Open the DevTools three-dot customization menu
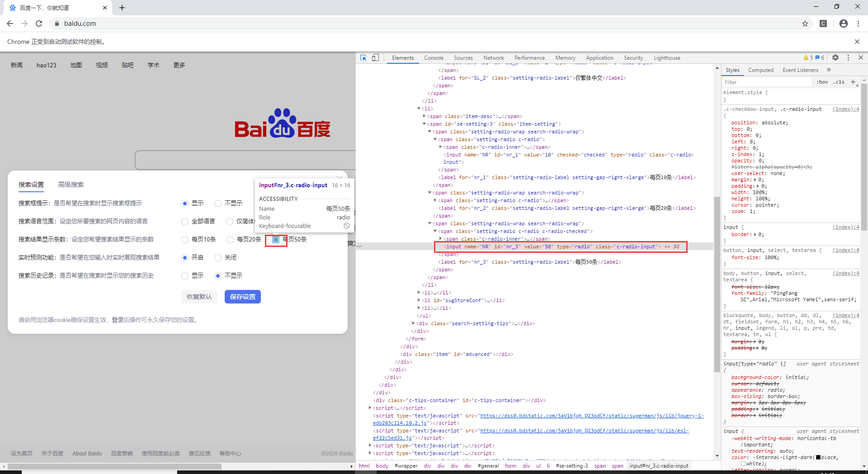The width and height of the screenshot is (868, 474). 849,58
